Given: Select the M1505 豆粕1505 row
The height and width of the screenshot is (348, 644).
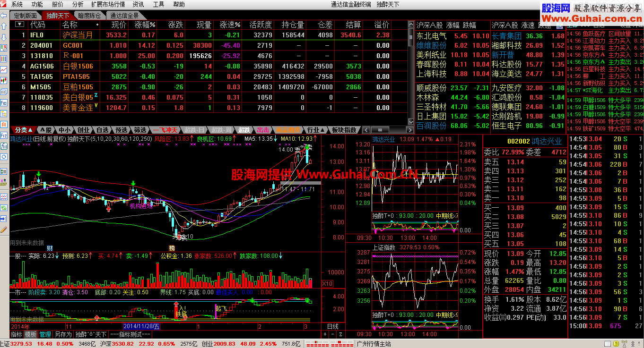Looking at the screenshot, I should 208,87.
